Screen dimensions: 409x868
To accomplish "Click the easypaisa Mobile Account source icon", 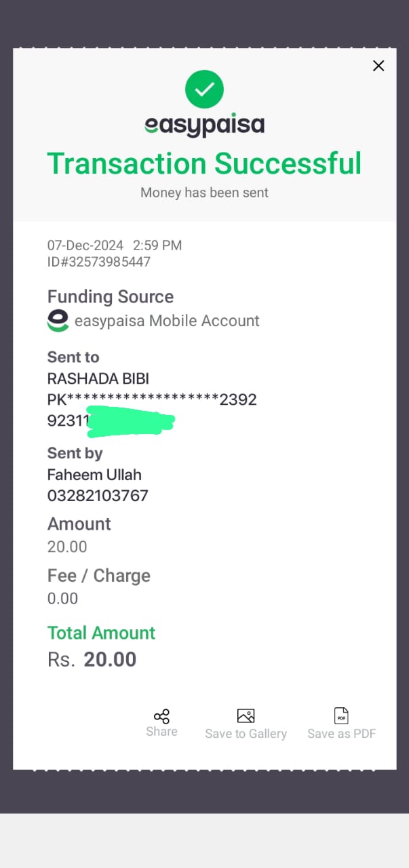I will [58, 321].
